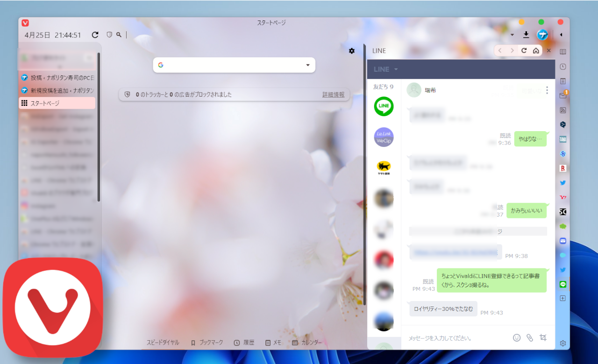Open browser settings gear at the sidebar bottom
The height and width of the screenshot is (364, 598).
563,343
